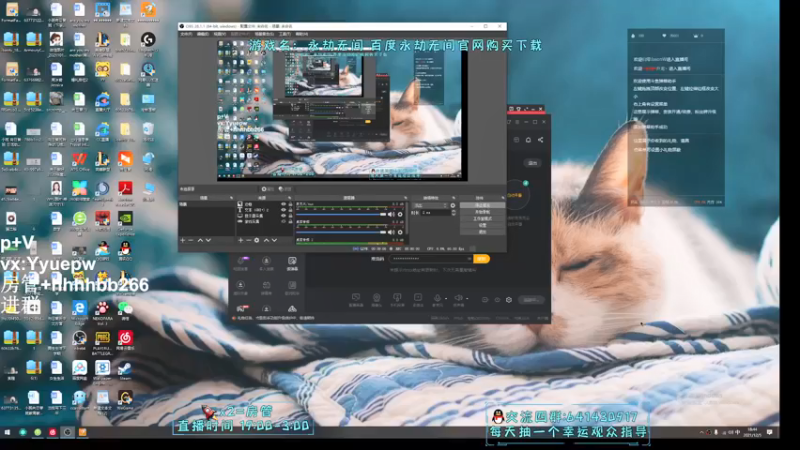This screenshot has width=800, height=450.
Task: Click second mixer channel volume slider
Action: pos(341,232)
